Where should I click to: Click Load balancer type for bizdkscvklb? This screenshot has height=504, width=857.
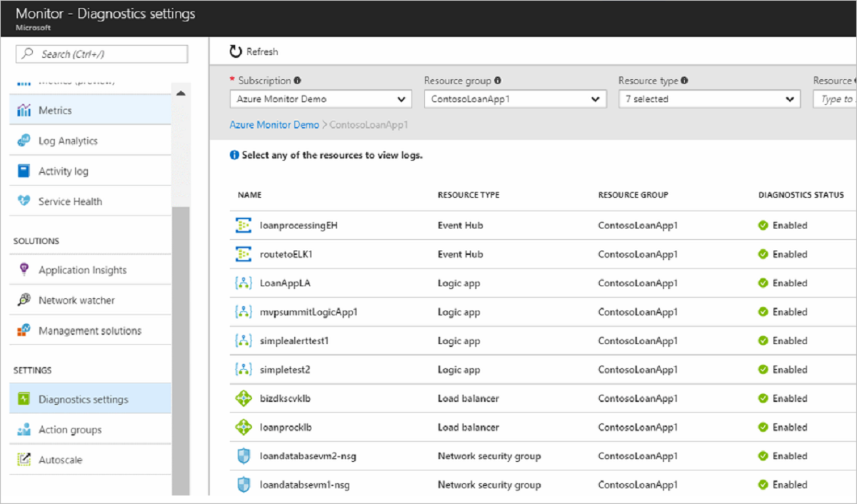(x=468, y=398)
